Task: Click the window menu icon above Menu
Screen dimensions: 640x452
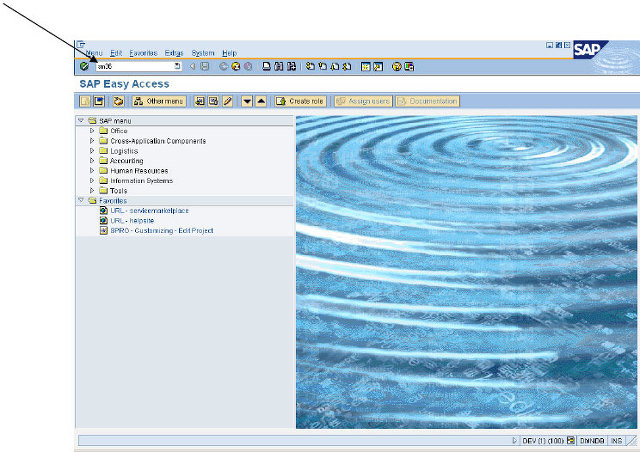Action: click(81, 44)
